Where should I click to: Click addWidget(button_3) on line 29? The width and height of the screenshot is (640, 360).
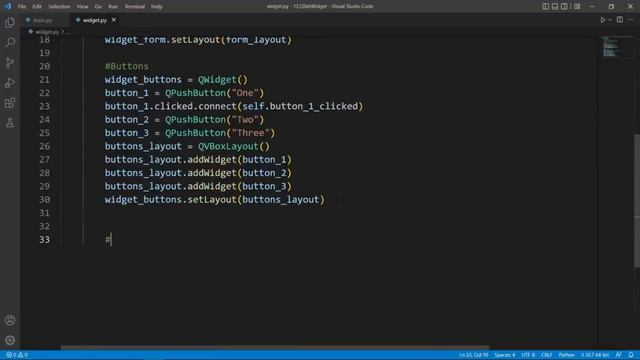[240, 186]
